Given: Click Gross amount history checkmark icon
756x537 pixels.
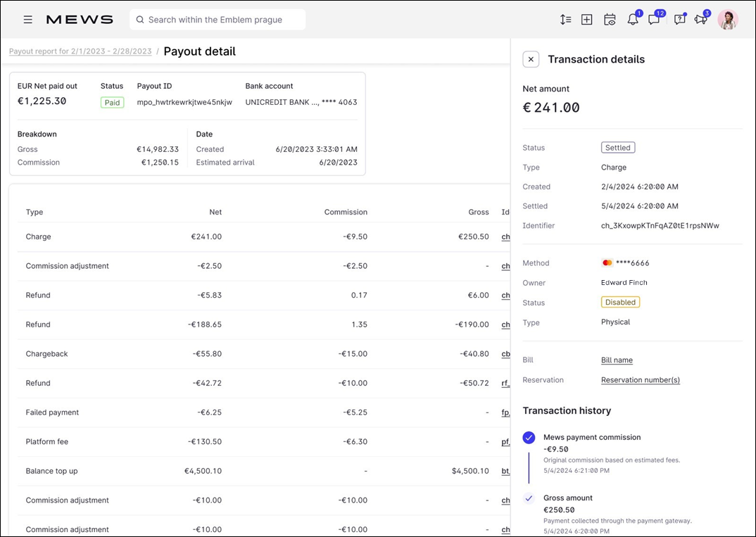Looking at the screenshot, I should (x=529, y=498).
